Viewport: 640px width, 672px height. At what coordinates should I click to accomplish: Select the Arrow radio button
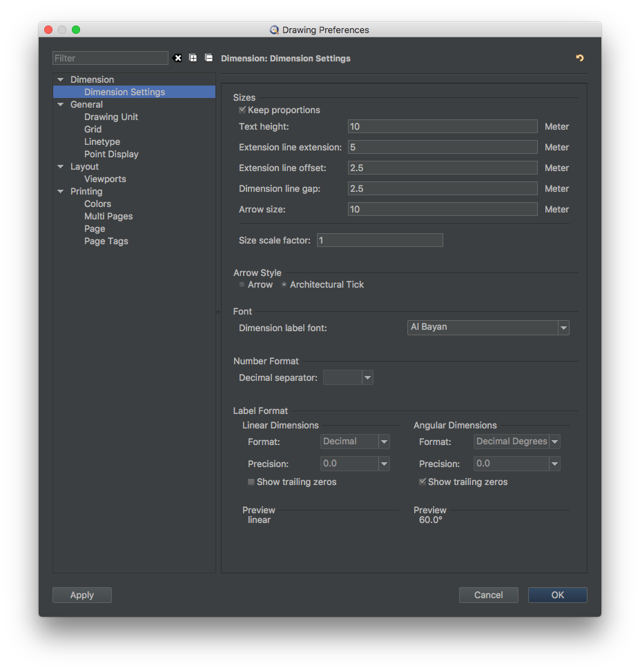click(x=242, y=284)
